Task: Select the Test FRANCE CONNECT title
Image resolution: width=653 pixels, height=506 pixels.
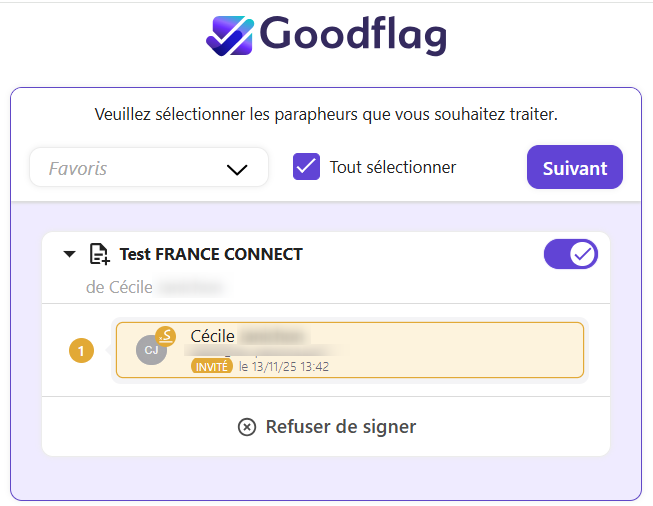Action: pyautogui.click(x=210, y=254)
